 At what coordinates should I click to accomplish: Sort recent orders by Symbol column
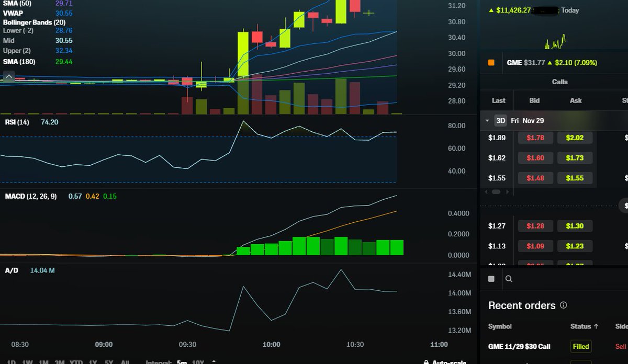500,326
